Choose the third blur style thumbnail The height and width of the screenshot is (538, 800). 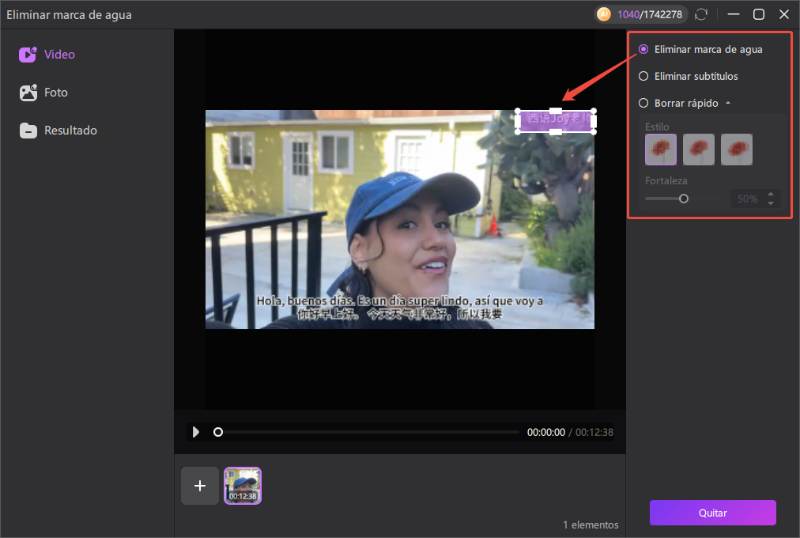[x=737, y=150]
